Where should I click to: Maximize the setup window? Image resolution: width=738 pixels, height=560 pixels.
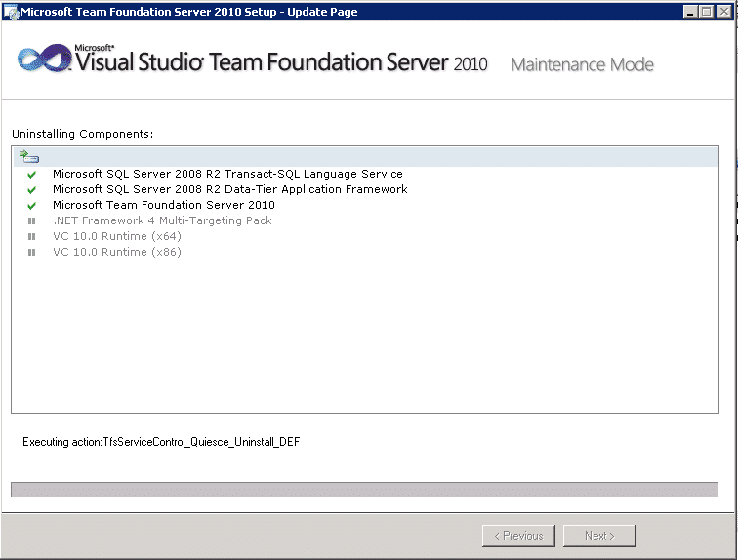pyautogui.click(x=707, y=12)
